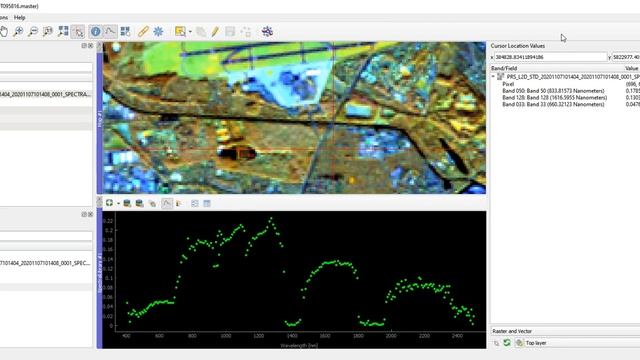Click the Cursor Location Values panel title

point(518,46)
